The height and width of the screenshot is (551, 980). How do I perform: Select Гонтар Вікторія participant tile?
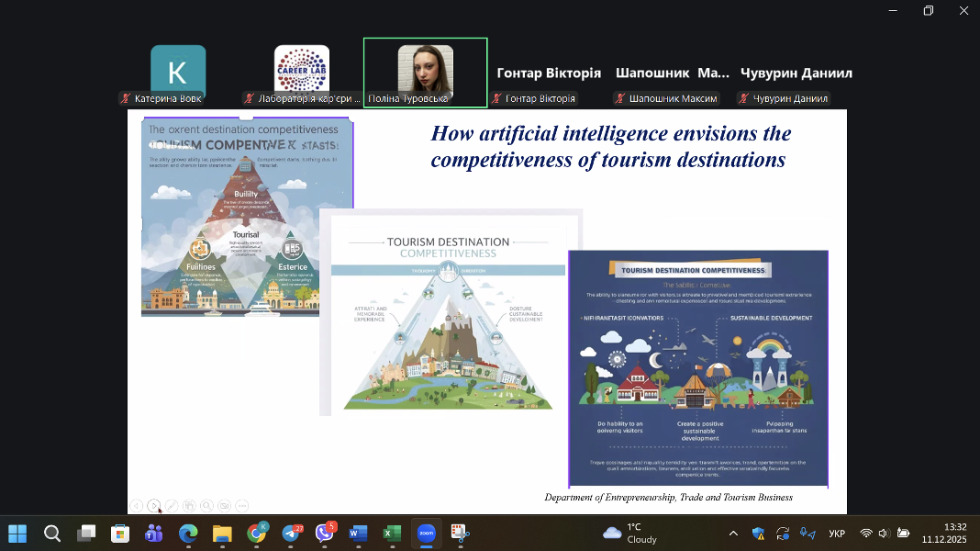click(x=549, y=73)
